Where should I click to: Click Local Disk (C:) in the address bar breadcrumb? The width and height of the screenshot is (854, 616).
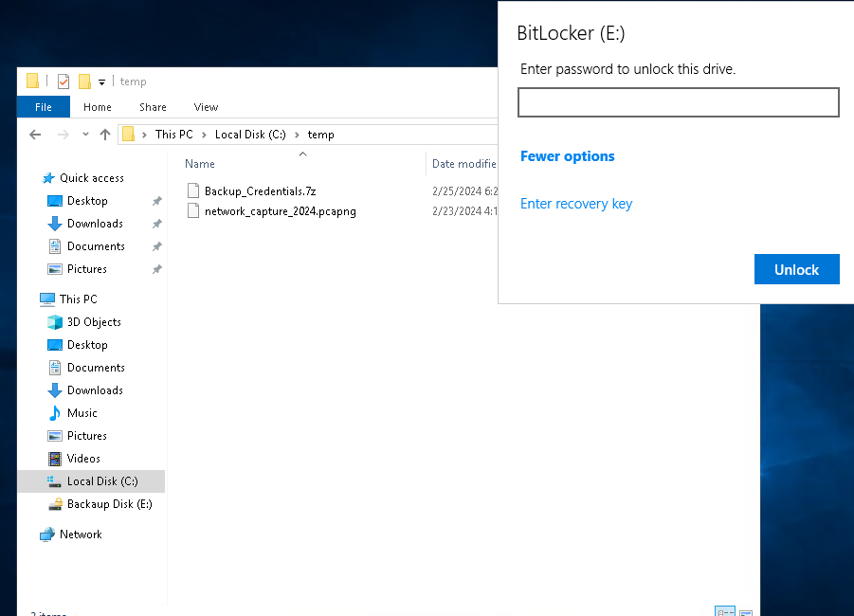[250, 135]
